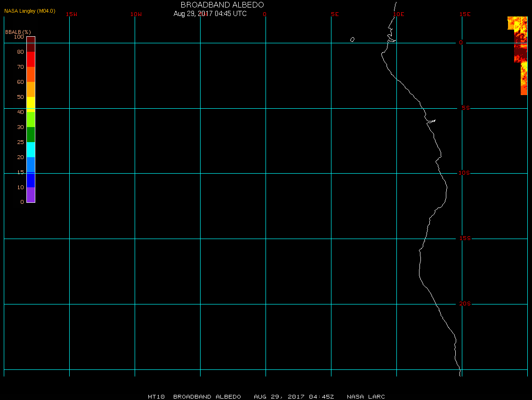Viewport: 532px width, 400px height.
Task: Click the NASA LARC footer text
Action: (366, 397)
